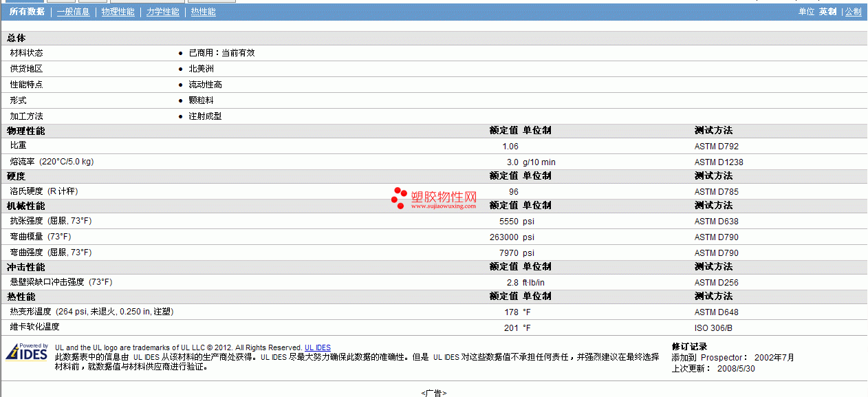
Task: Open the 所有数据 tab
Action: click(x=27, y=12)
